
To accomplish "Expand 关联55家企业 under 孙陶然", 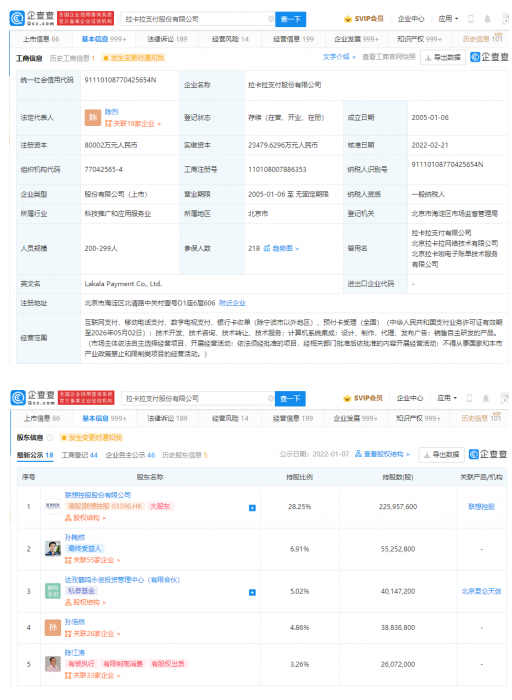I will tap(92, 560).
